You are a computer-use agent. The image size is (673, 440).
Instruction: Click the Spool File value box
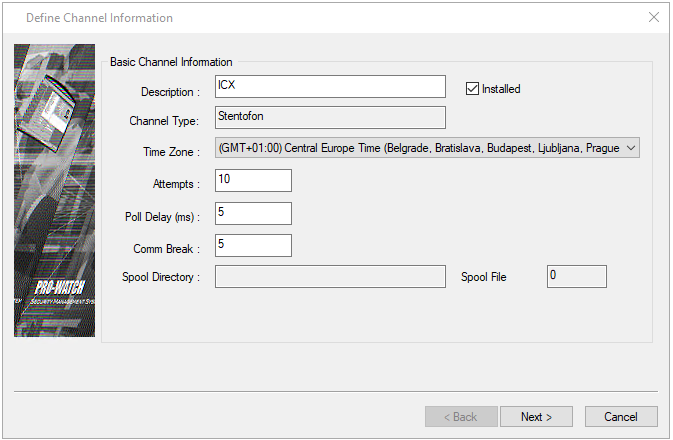pyautogui.click(x=576, y=276)
